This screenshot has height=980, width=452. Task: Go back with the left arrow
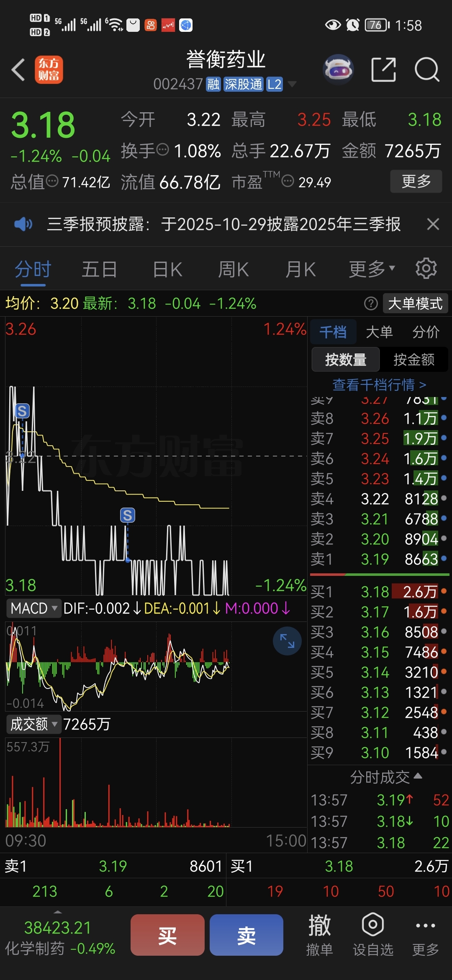(x=18, y=70)
